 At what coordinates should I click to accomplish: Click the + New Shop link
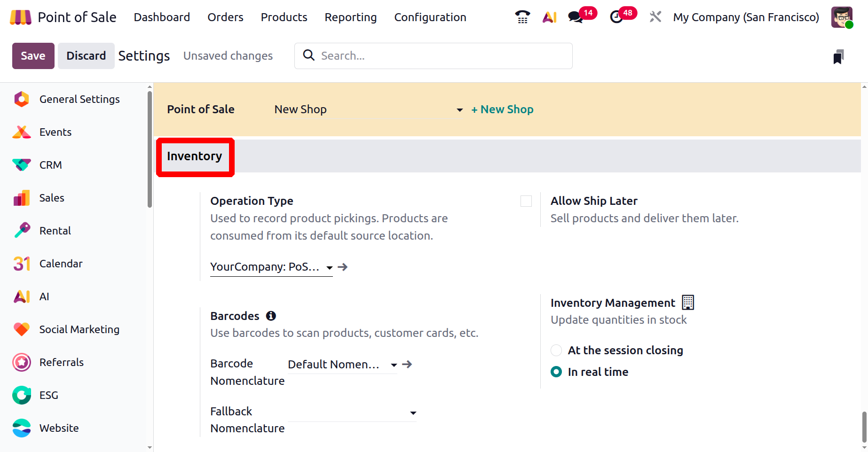point(502,109)
